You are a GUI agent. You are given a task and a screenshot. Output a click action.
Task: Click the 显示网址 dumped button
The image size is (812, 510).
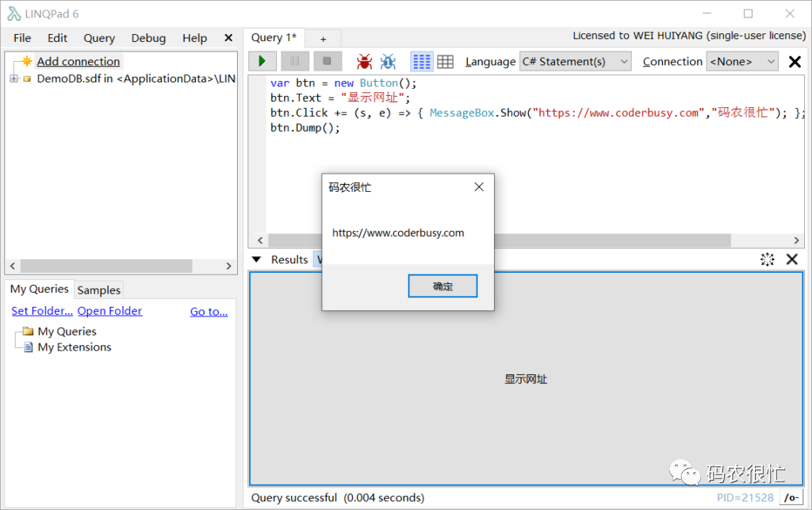tap(526, 379)
